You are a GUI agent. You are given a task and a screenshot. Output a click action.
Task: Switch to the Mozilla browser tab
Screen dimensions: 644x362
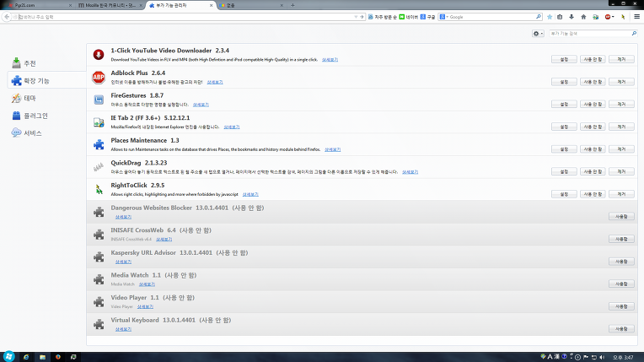click(x=108, y=5)
